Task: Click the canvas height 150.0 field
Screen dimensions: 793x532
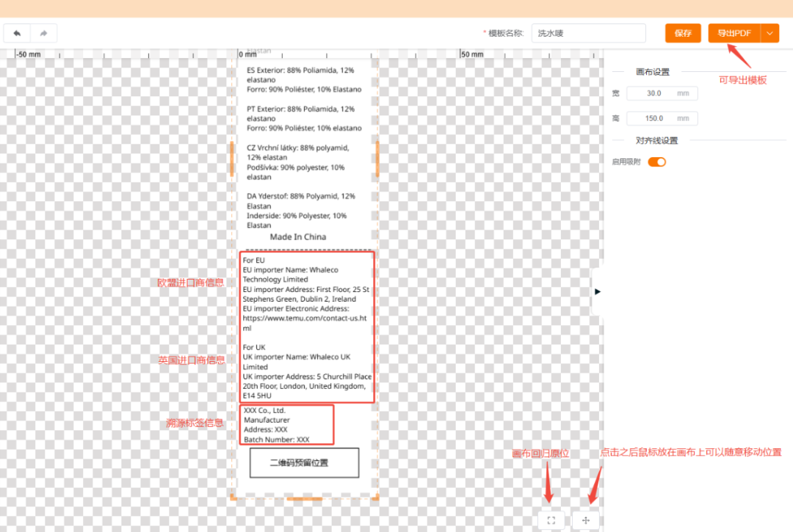Action: (x=662, y=119)
